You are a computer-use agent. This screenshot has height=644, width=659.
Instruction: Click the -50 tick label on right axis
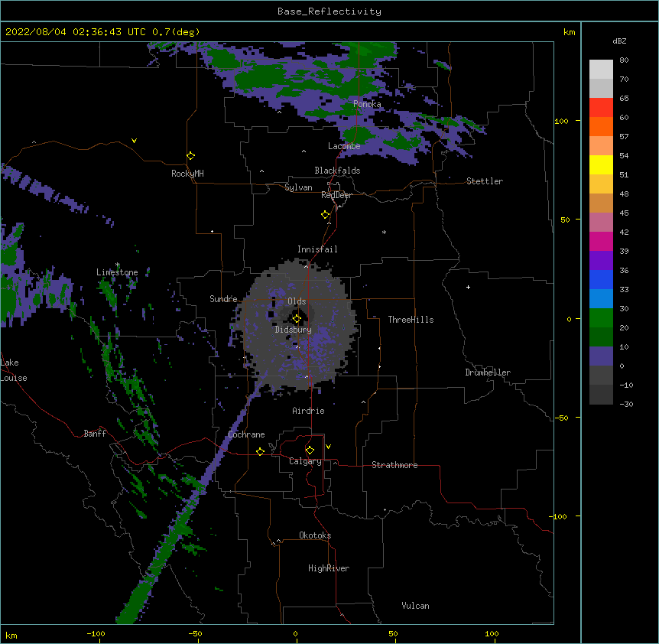561,418
